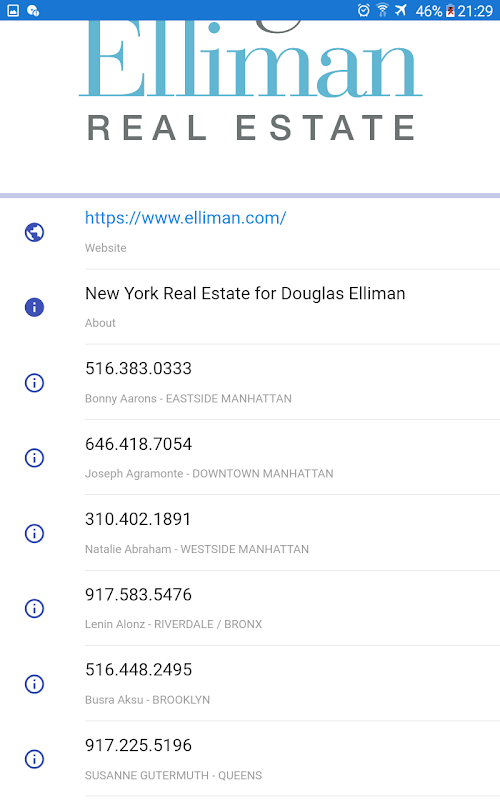
Task: Tap info icon next to Busra Aksu
Action: 34,684
